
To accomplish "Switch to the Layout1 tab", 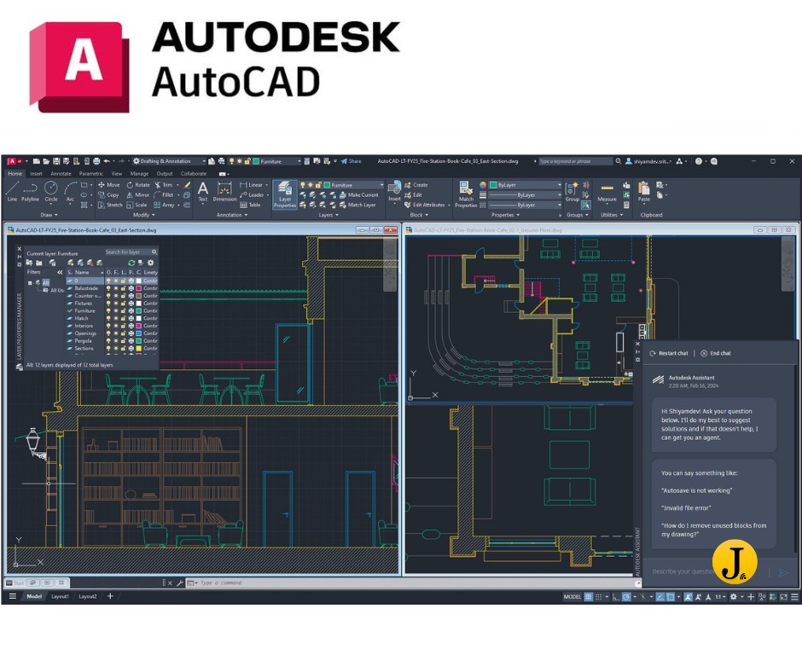I will [x=60, y=597].
